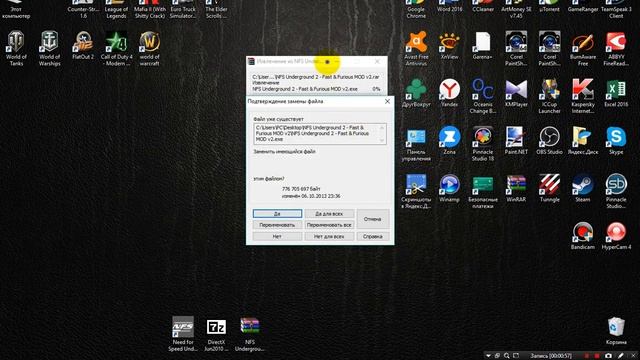The height and width of the screenshot is (360, 640).
Task: Select Безопасные платежи icon
Action: [482, 192]
